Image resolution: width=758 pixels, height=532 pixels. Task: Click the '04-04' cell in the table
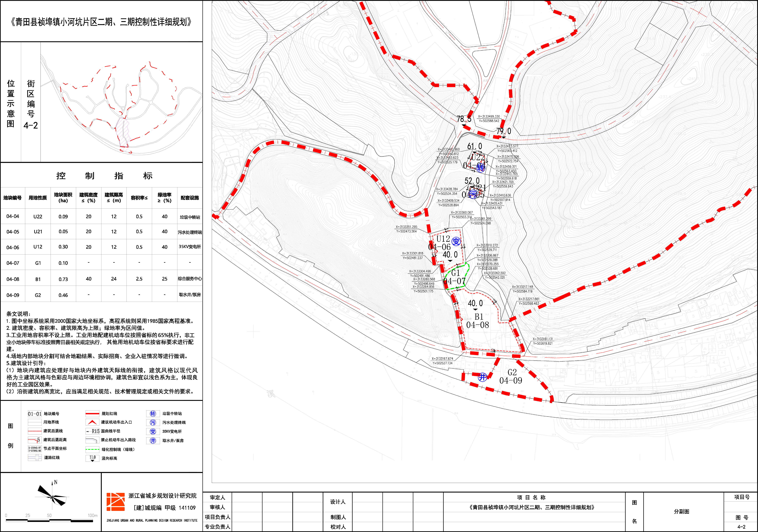tap(13, 216)
